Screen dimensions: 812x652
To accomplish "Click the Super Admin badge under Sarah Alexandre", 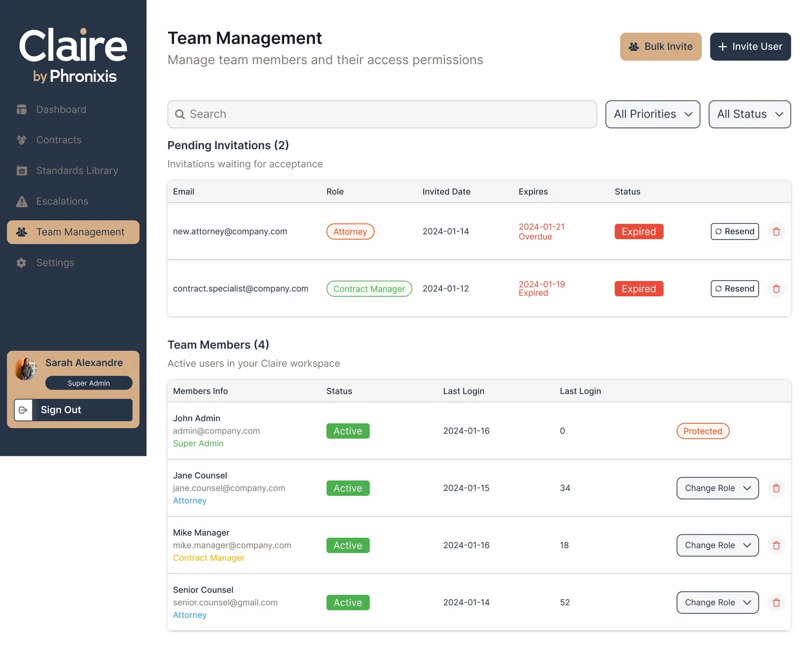I will coord(89,383).
